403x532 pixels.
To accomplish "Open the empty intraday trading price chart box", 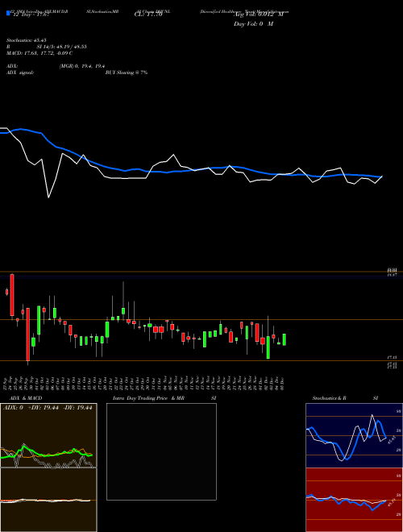I will click(x=161, y=451).
